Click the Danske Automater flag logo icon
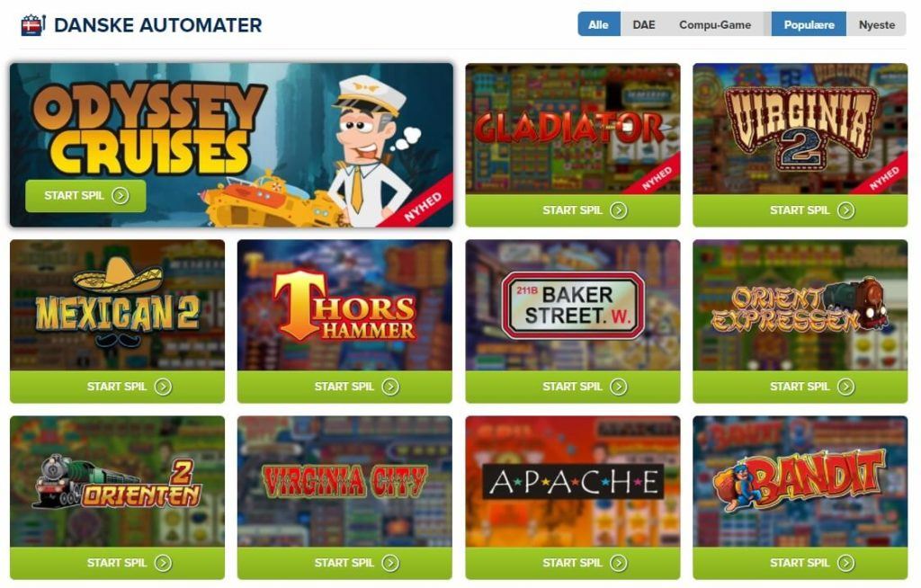921x588 pixels. click(x=32, y=25)
